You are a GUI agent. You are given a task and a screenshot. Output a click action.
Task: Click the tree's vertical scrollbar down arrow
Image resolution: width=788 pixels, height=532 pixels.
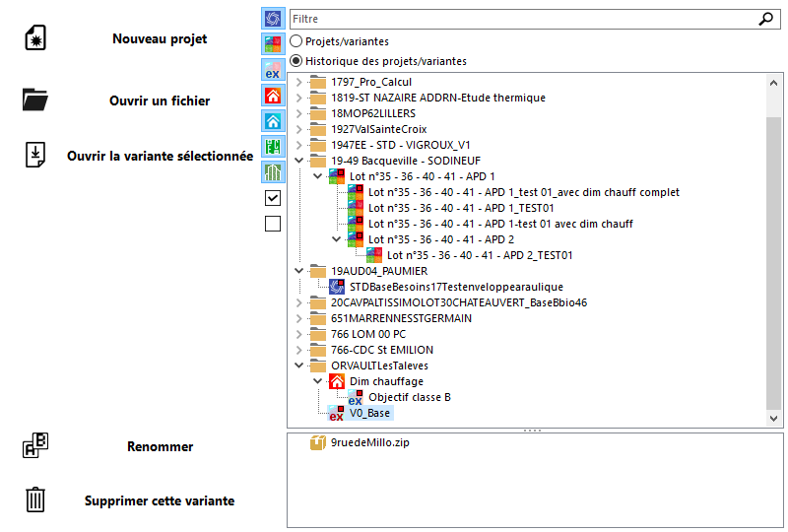click(773, 419)
